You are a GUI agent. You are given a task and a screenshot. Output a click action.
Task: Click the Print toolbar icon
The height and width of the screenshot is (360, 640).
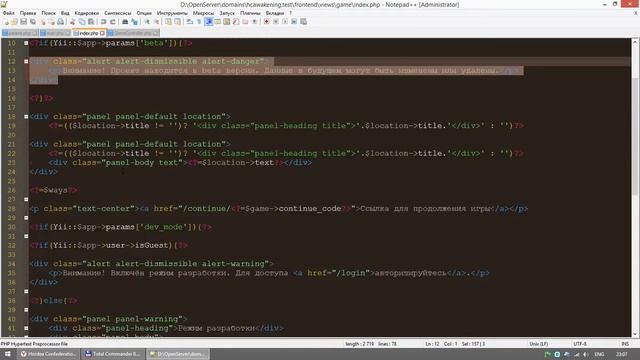(x=60, y=22)
